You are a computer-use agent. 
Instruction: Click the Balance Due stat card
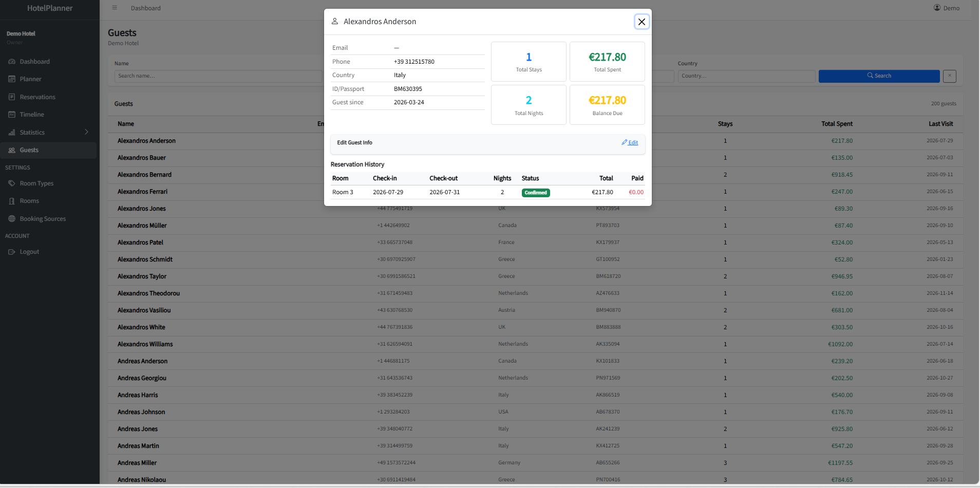pos(607,105)
